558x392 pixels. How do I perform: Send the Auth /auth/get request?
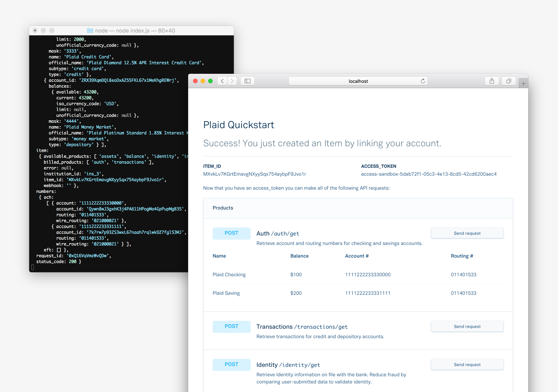tap(467, 233)
